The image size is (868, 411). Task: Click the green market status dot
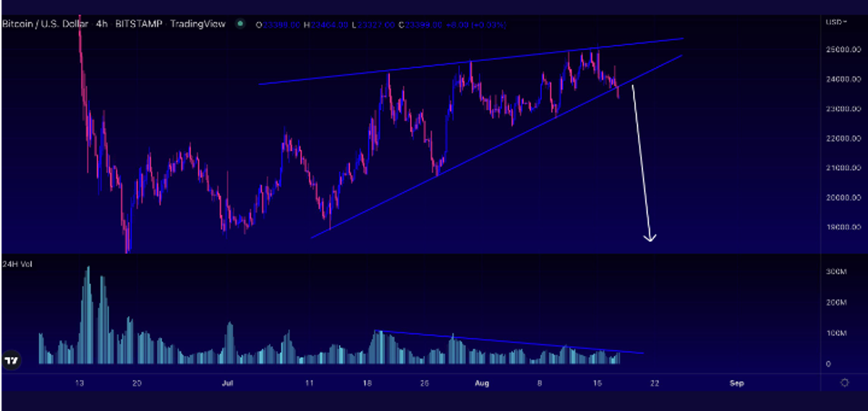[x=239, y=24]
